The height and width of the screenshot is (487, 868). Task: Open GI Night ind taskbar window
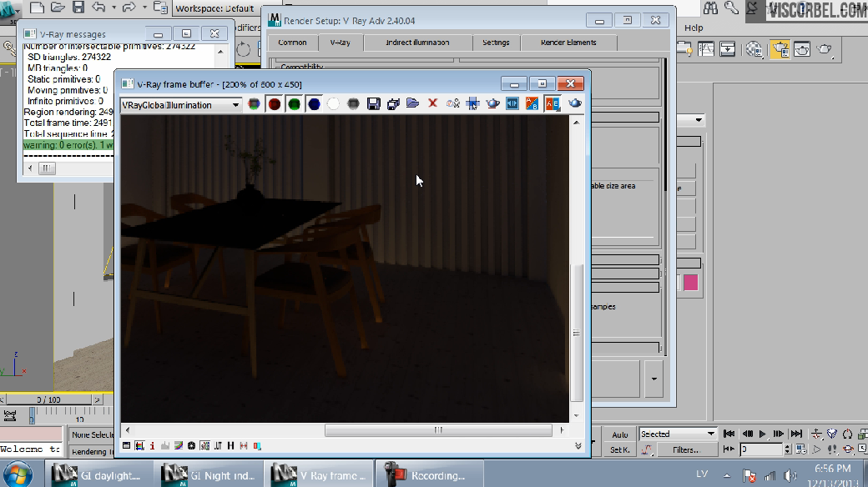(210, 474)
